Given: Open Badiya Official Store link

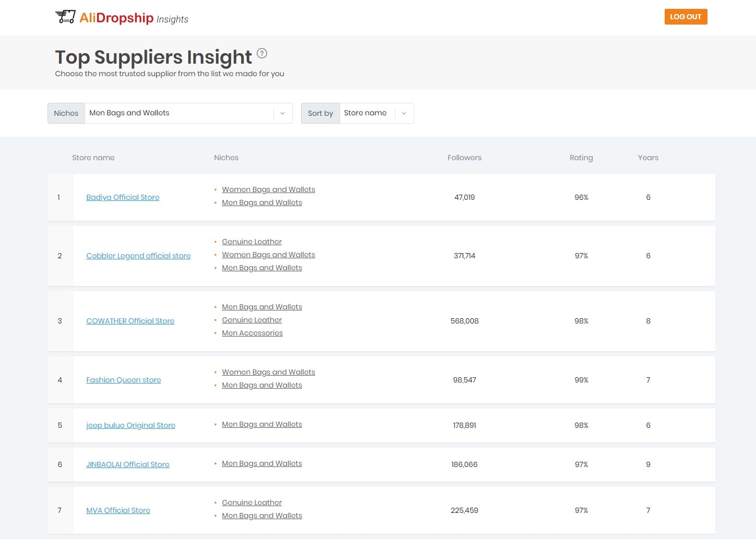Looking at the screenshot, I should click(x=123, y=197).
